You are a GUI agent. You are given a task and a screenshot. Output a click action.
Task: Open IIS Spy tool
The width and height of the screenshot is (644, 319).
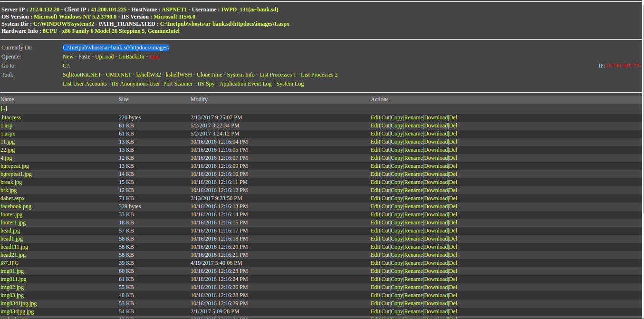(x=206, y=84)
